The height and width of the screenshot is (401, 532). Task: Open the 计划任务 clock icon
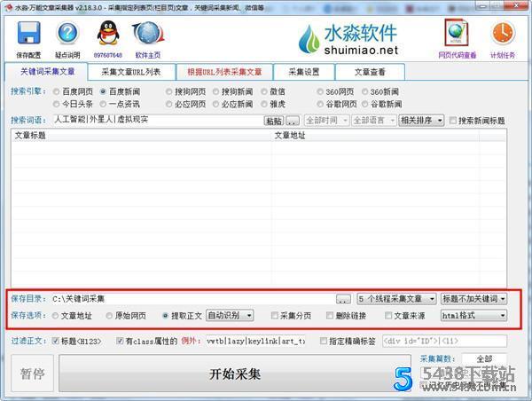click(503, 34)
